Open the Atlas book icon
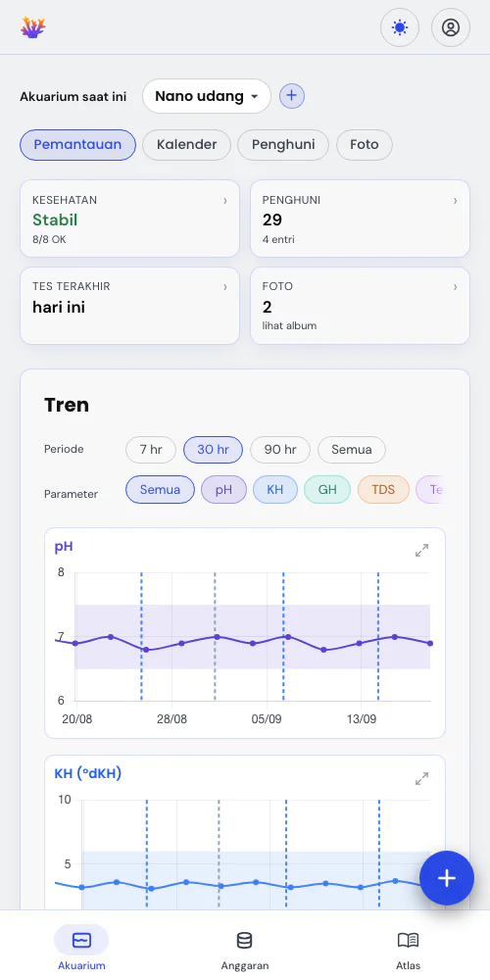Image resolution: width=490 pixels, height=980 pixels. click(x=408, y=940)
